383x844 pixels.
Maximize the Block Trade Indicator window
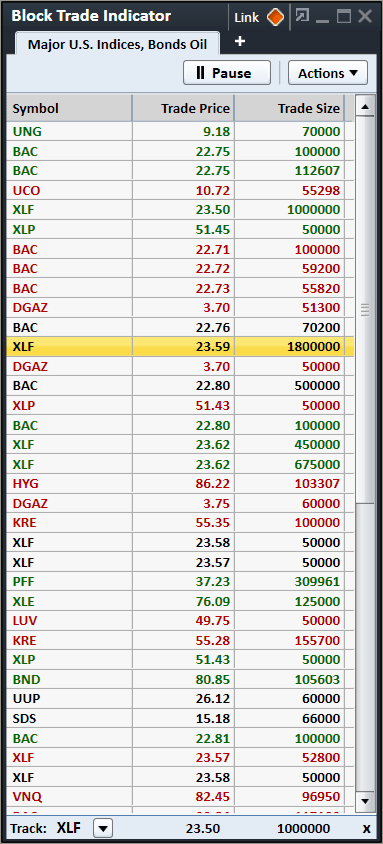[x=344, y=17]
